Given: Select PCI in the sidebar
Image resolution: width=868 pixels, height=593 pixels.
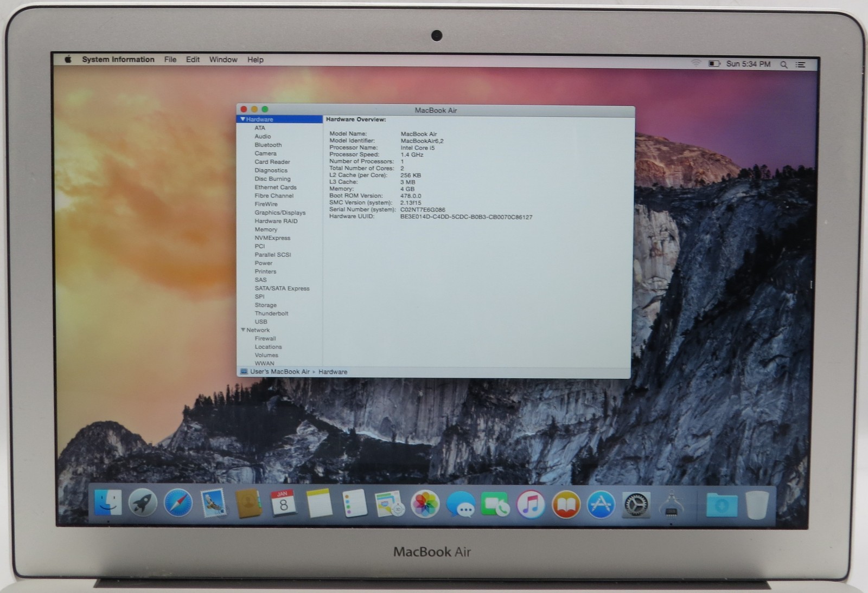Looking at the screenshot, I should click(260, 246).
